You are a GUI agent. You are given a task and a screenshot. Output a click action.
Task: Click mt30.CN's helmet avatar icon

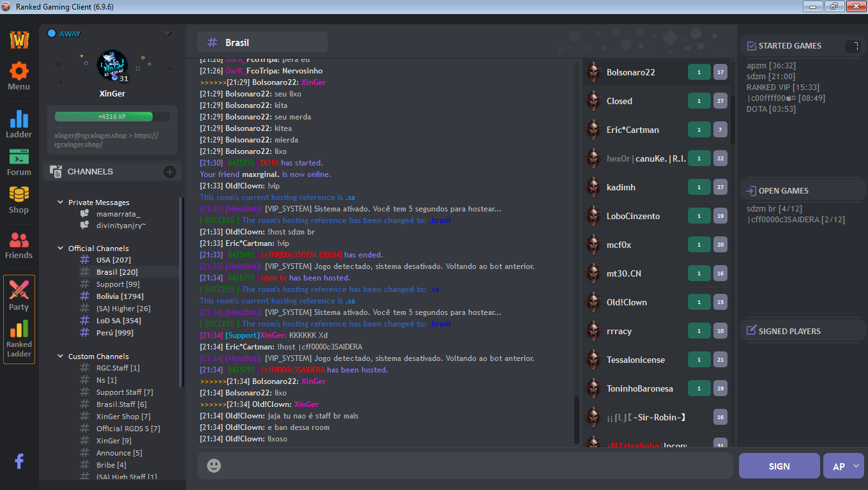(x=593, y=273)
